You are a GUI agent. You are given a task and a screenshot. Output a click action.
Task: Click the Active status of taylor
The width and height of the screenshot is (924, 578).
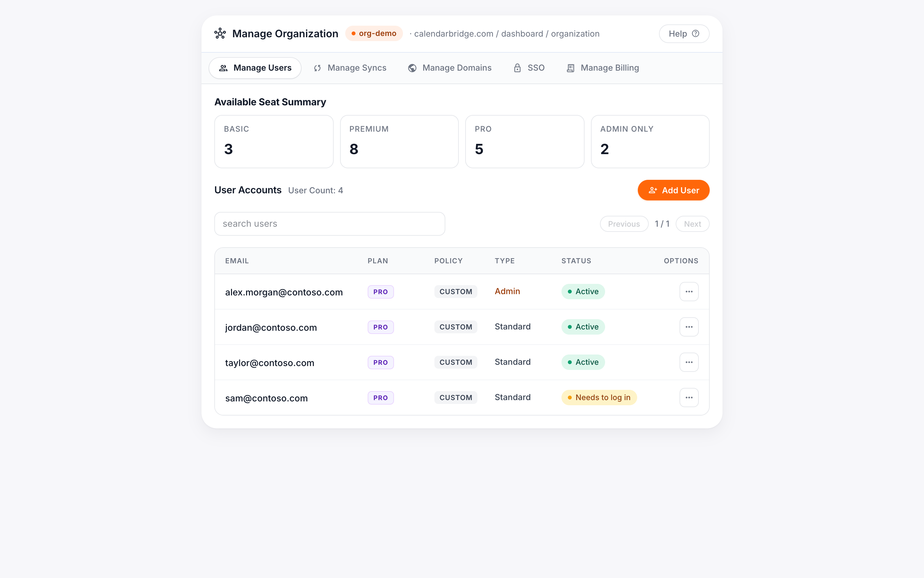[x=583, y=363]
